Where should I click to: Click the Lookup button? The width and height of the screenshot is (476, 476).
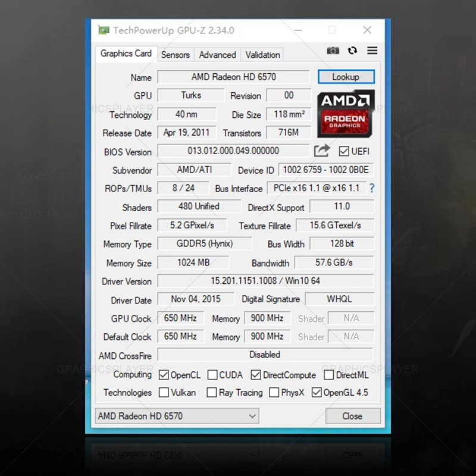click(346, 77)
